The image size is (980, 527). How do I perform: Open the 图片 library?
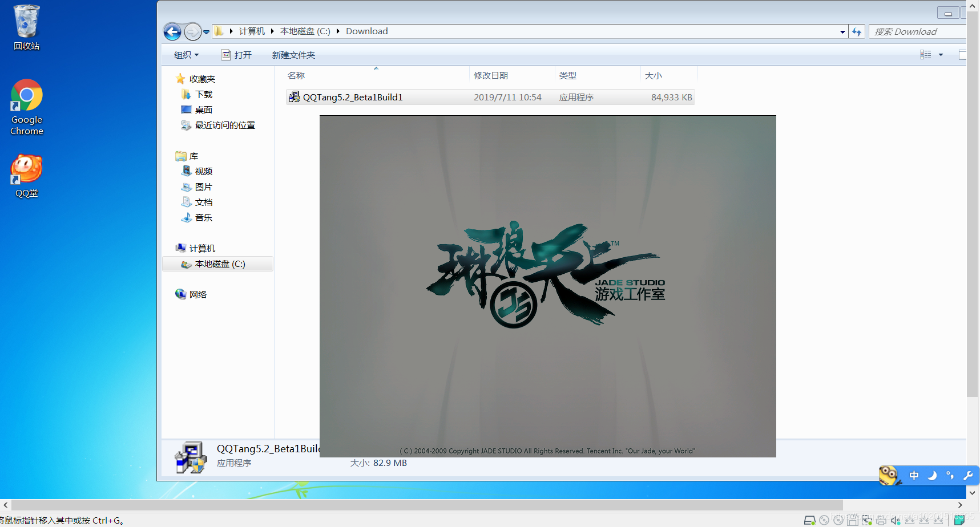pos(203,187)
